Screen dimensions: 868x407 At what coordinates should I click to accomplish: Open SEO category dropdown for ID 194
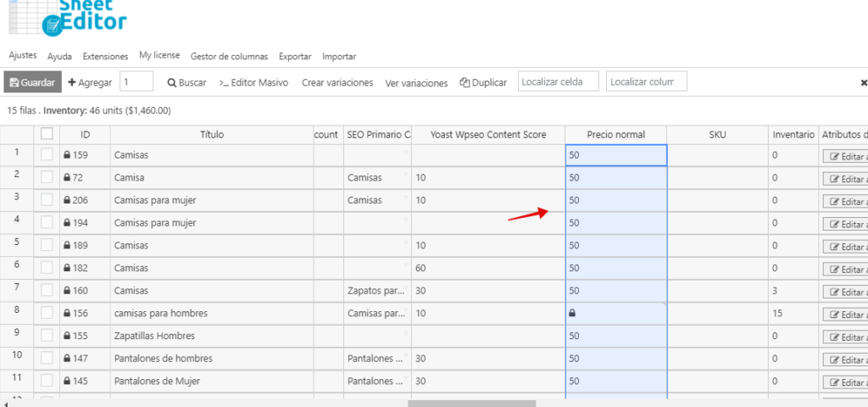click(406, 220)
